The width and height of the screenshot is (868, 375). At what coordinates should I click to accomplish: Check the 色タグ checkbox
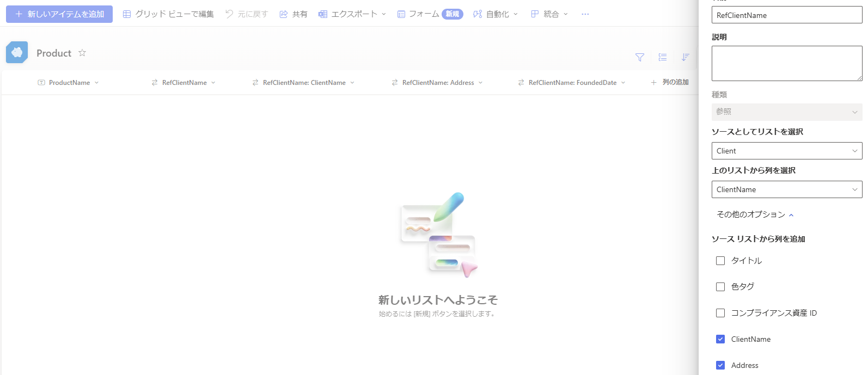720,287
